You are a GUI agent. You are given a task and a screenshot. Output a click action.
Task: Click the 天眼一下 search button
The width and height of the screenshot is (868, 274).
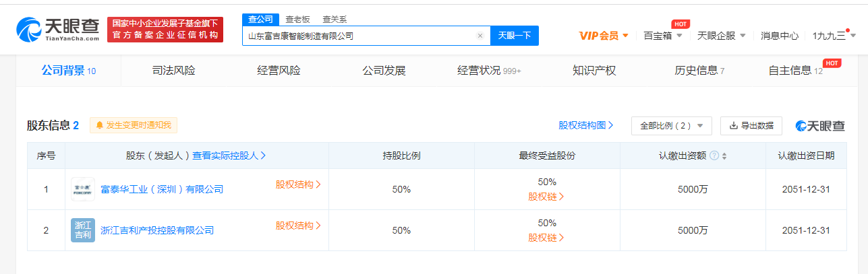click(515, 36)
